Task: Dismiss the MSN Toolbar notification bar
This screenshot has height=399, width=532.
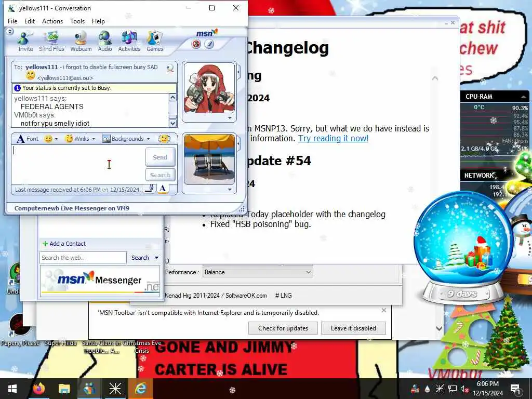Action: click(x=384, y=310)
